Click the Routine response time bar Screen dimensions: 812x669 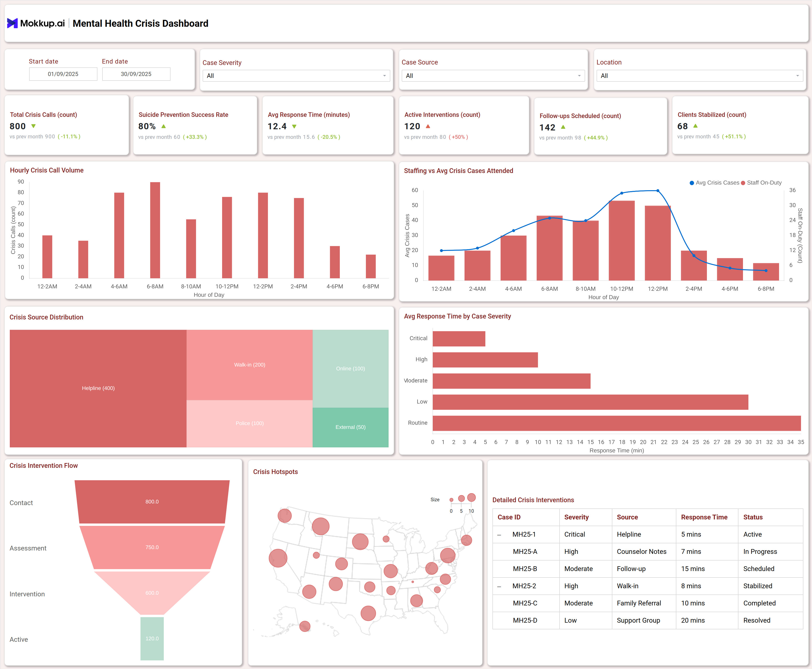pyautogui.click(x=617, y=424)
